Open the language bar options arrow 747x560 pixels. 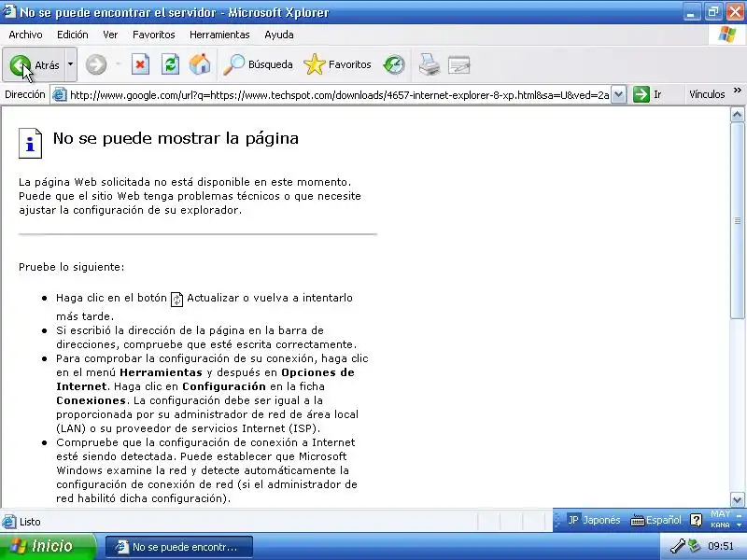pyautogui.click(x=739, y=525)
